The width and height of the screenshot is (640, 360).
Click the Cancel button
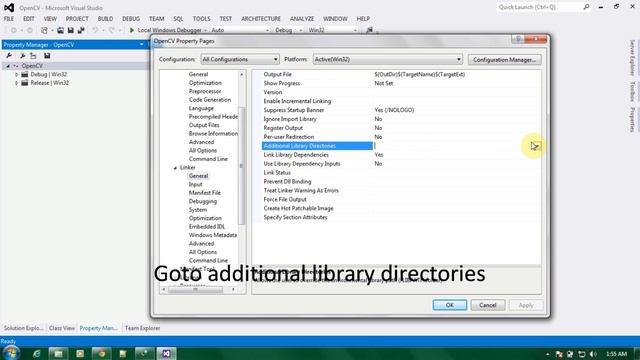coord(488,305)
